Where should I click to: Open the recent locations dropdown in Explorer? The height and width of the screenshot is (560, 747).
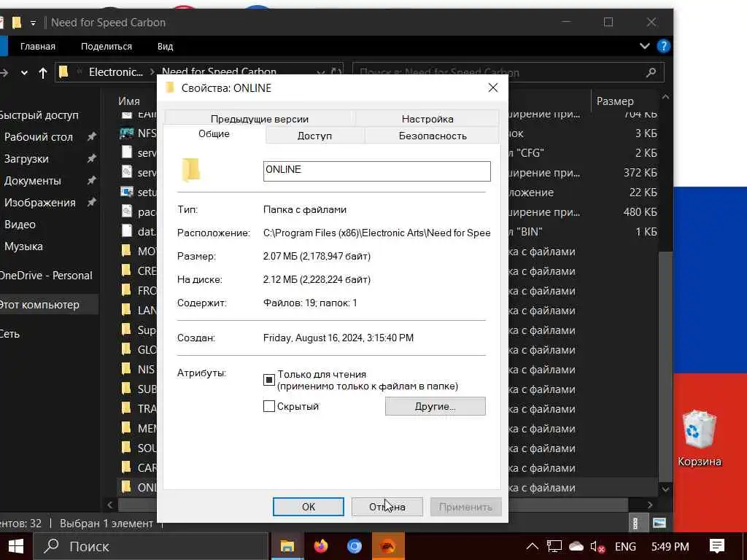pyautogui.click(x=24, y=73)
